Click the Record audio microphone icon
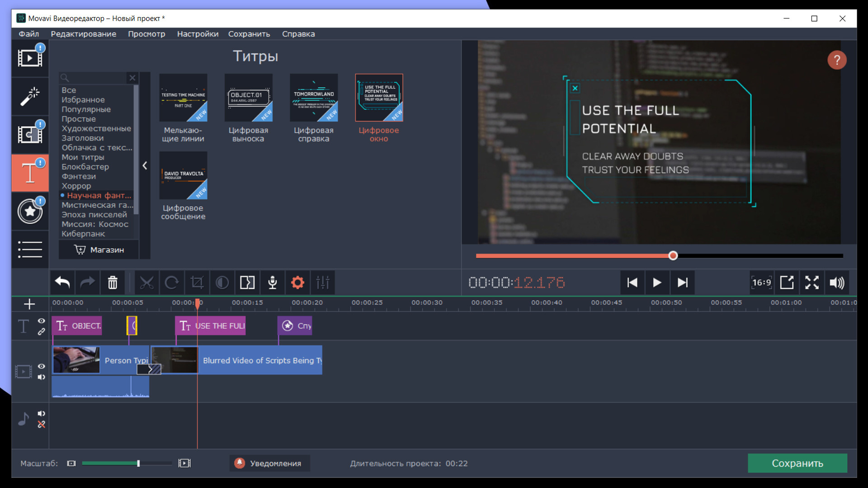The height and width of the screenshot is (488, 868). [x=272, y=283]
